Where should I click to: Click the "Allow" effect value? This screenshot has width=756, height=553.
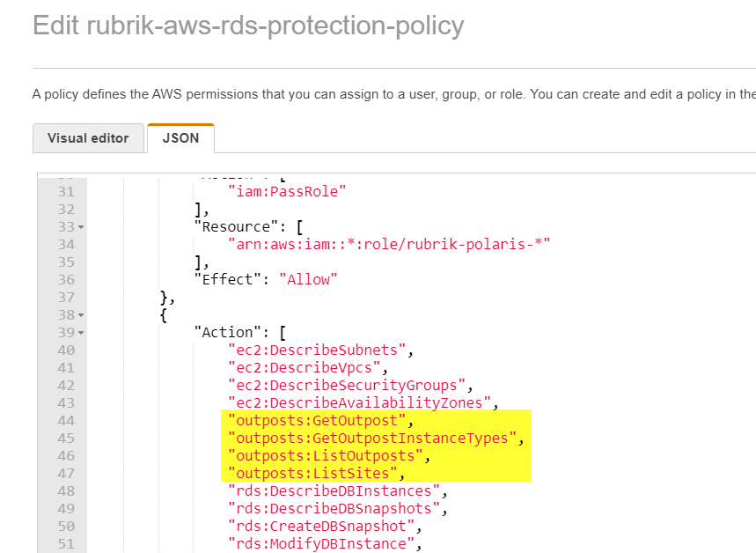click(x=309, y=279)
